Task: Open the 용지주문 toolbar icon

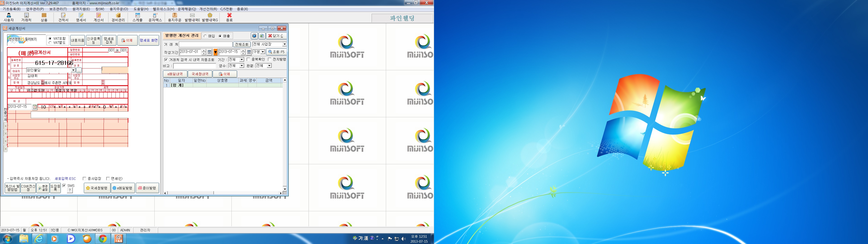Action: (175, 18)
